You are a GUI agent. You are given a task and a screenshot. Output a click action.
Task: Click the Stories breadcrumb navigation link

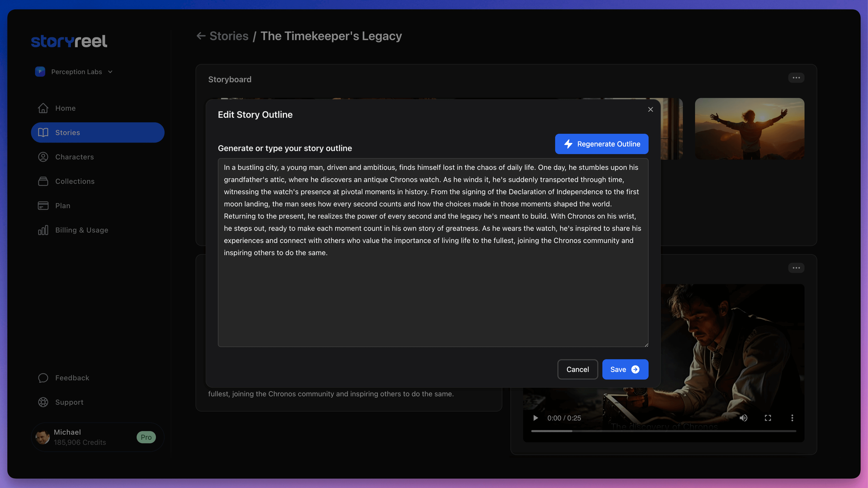[x=229, y=36]
